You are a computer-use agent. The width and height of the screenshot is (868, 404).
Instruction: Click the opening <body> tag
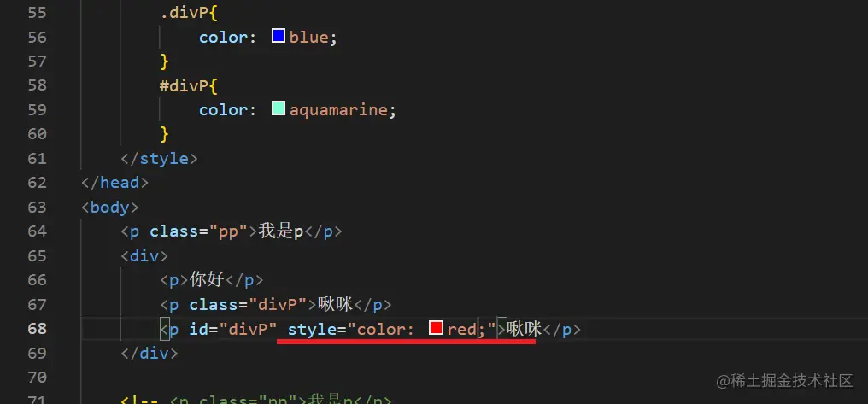[109, 208]
